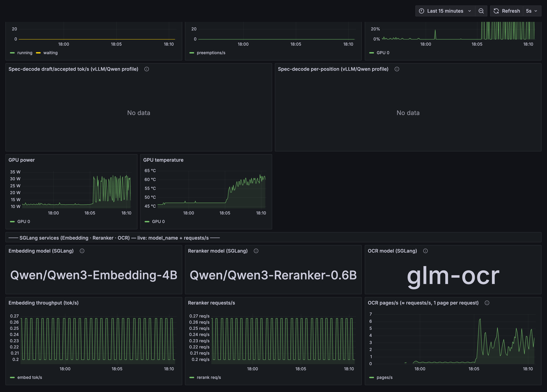Click the 65 °C axis label in GPU temperature

click(150, 171)
